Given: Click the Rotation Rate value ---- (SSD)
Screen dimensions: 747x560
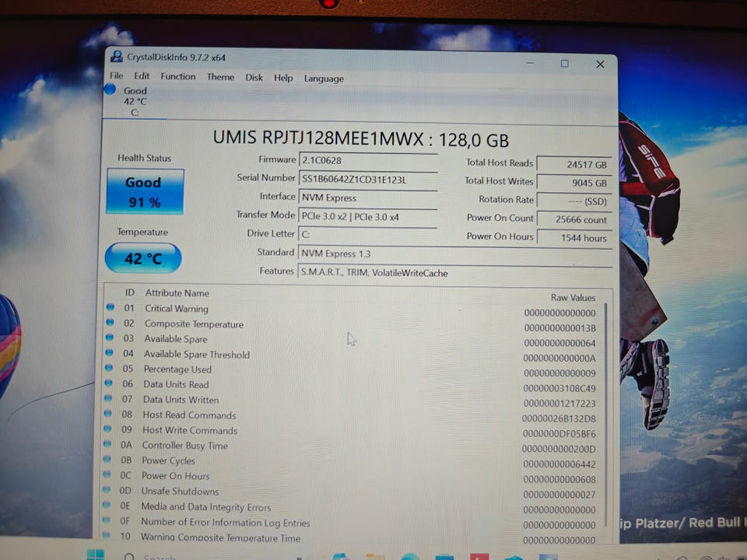Looking at the screenshot, I should point(574,201).
